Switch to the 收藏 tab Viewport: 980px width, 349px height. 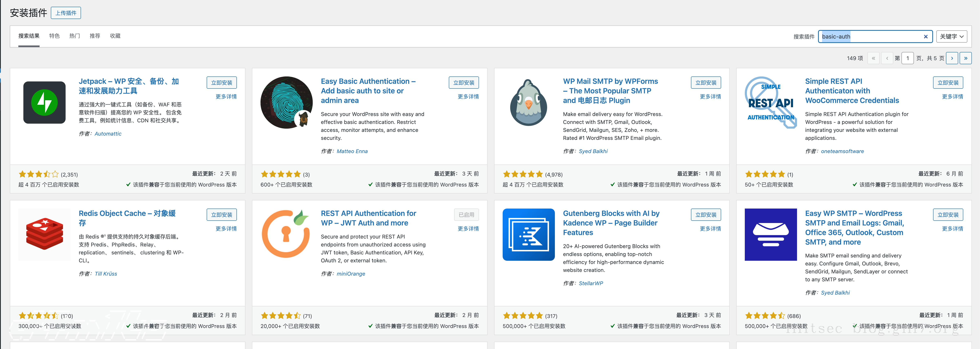point(115,36)
